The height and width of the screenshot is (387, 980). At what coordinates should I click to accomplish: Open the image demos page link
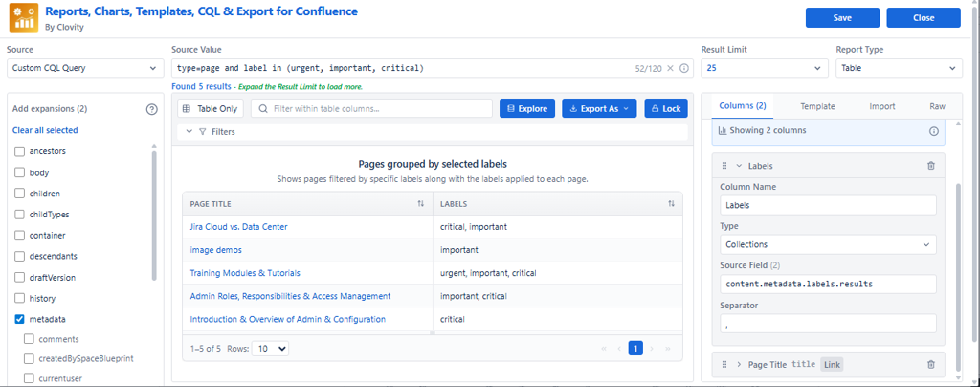(x=215, y=249)
